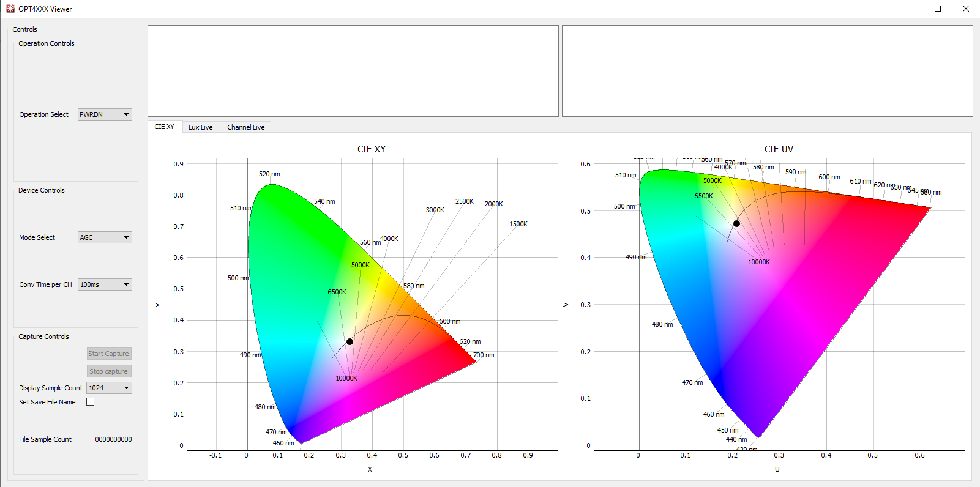980x487 pixels.
Task: Click the empty top-right display panel
Action: click(x=767, y=71)
